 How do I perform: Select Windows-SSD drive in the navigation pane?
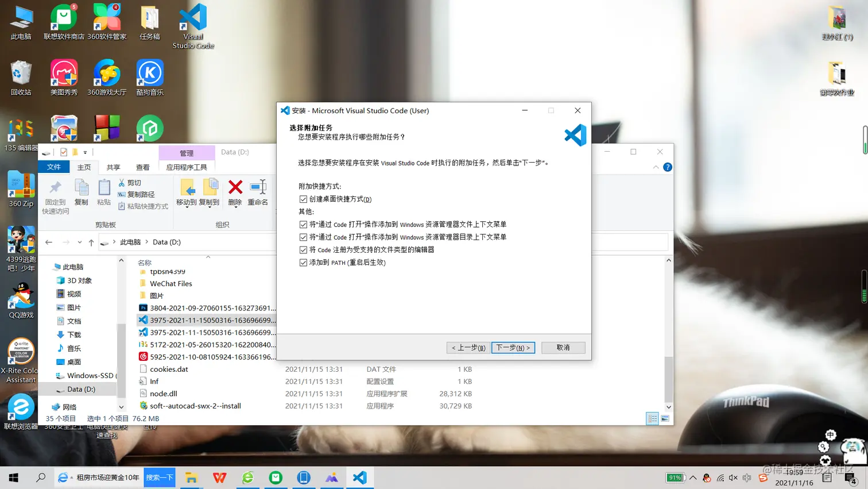point(86,376)
